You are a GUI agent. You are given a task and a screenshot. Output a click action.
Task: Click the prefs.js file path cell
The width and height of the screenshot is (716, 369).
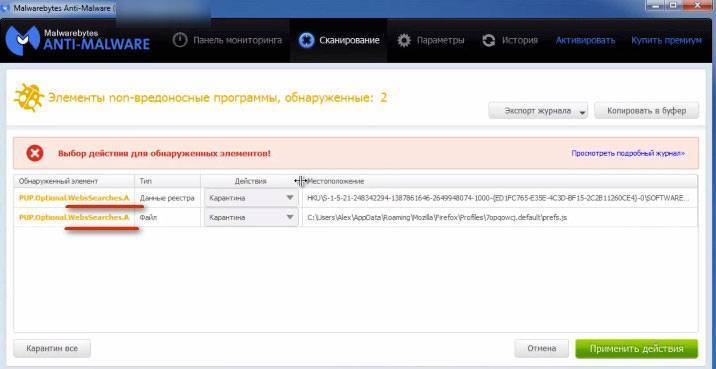click(x=437, y=217)
